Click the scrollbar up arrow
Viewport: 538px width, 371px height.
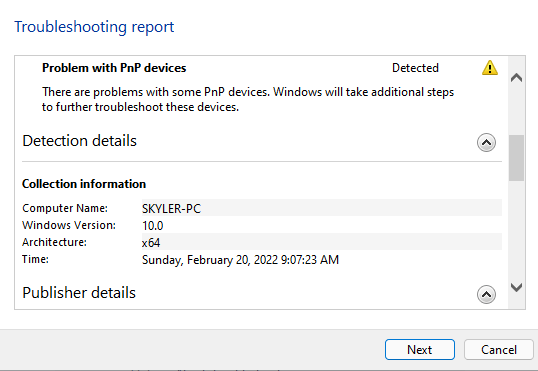[516, 78]
